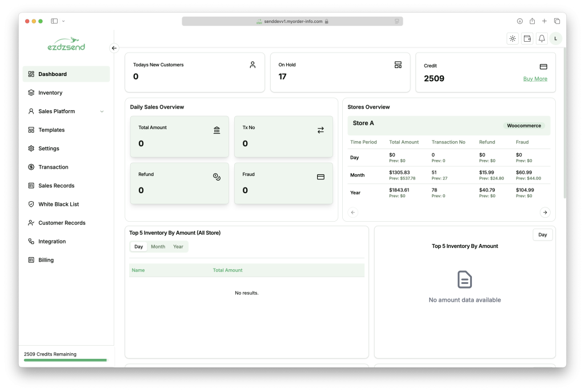Click the previous store left arrow
Image resolution: width=585 pixels, height=392 pixels.
(353, 213)
